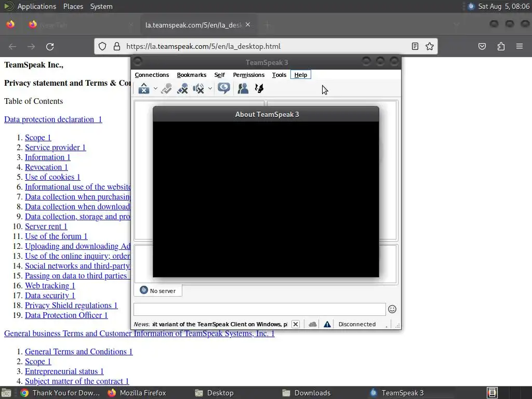
Task: Click the cloud sync icon in TeamSpeak status bar
Action: [312, 324]
